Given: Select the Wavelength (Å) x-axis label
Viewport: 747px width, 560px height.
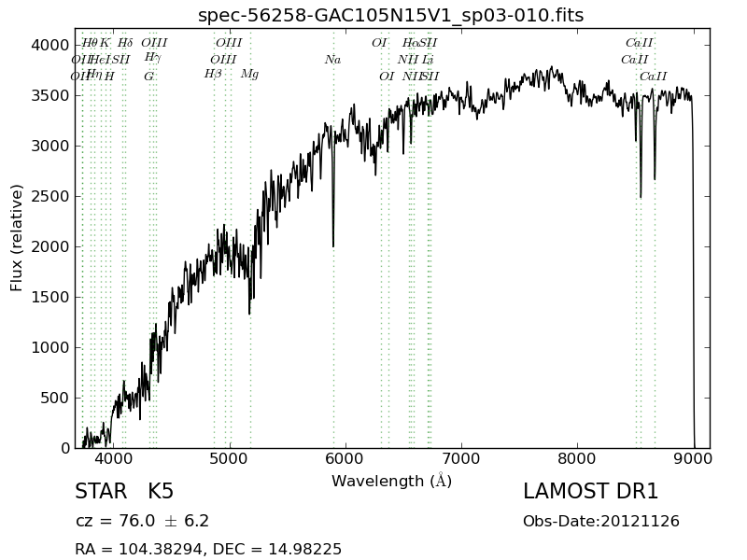Looking at the screenshot, I should 391,481.
